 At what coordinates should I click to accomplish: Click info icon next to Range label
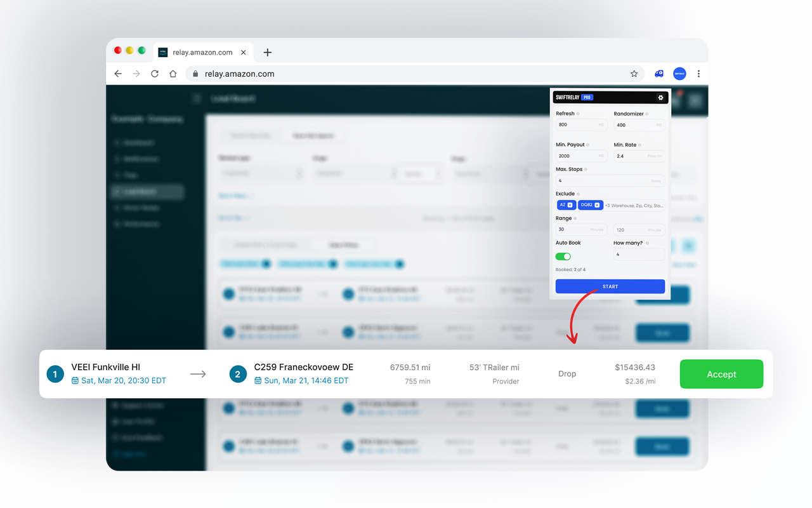pos(575,218)
